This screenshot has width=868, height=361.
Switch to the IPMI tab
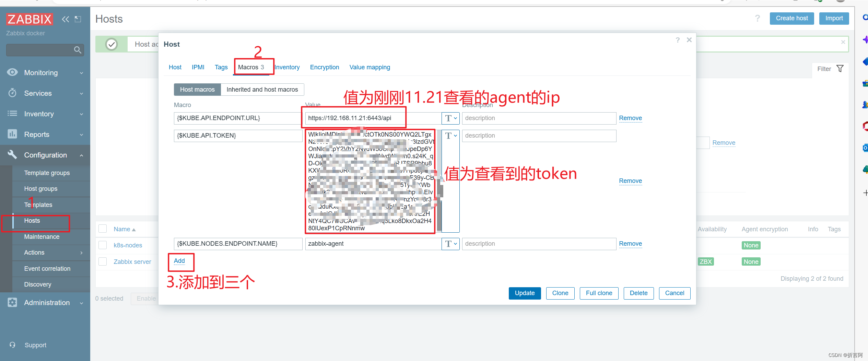pyautogui.click(x=198, y=67)
